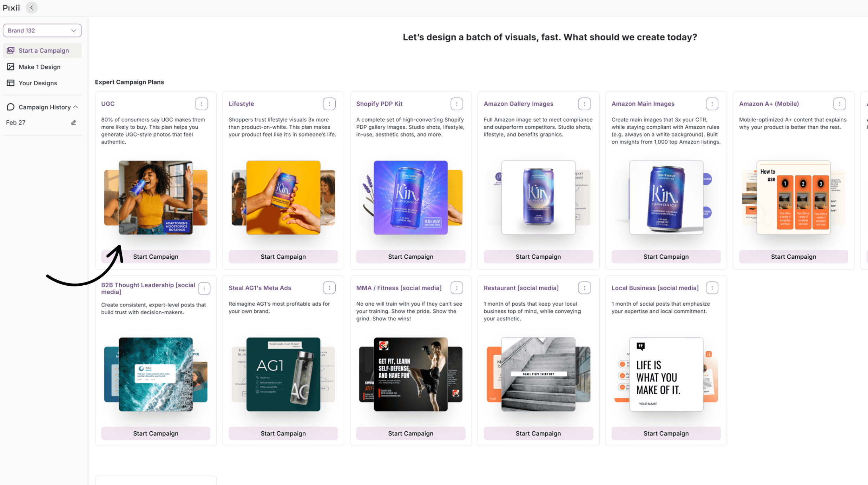Open Steal AG1's Meta Ads options menu
868x485 pixels.
coord(329,288)
